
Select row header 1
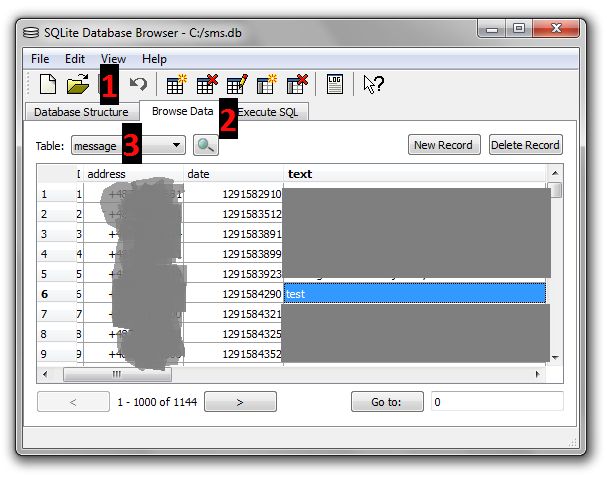click(57, 194)
